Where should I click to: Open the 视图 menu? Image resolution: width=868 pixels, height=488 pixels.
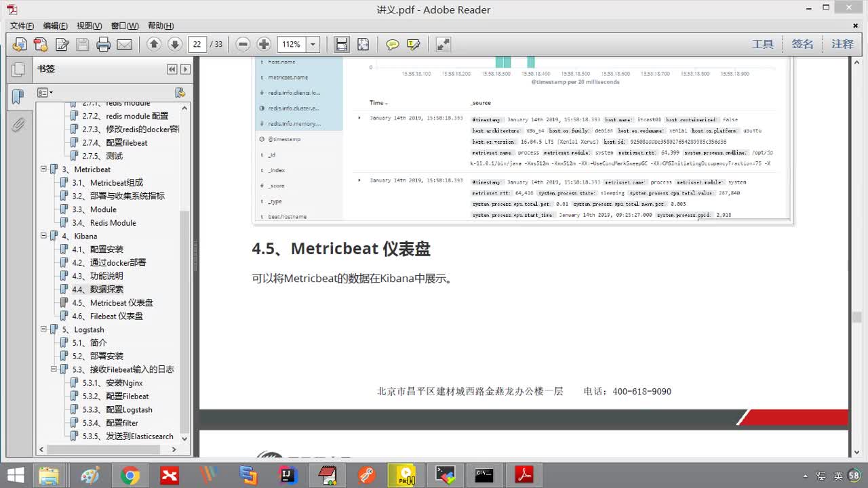pyautogui.click(x=89, y=26)
